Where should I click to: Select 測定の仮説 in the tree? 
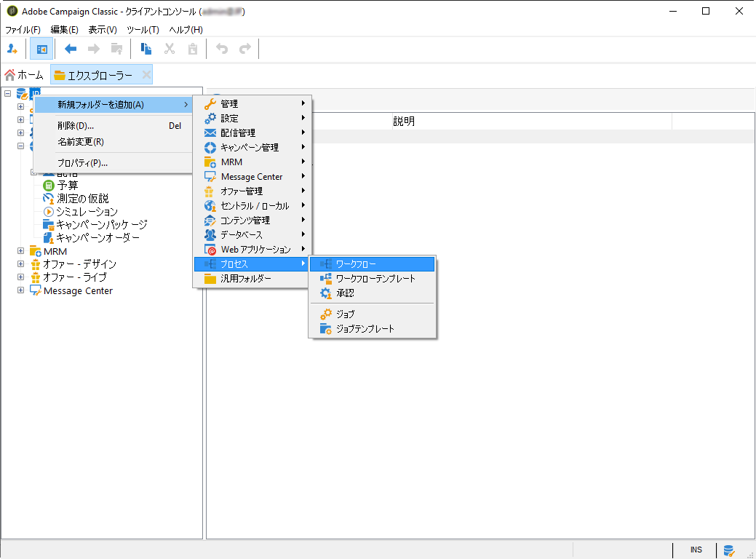(83, 198)
